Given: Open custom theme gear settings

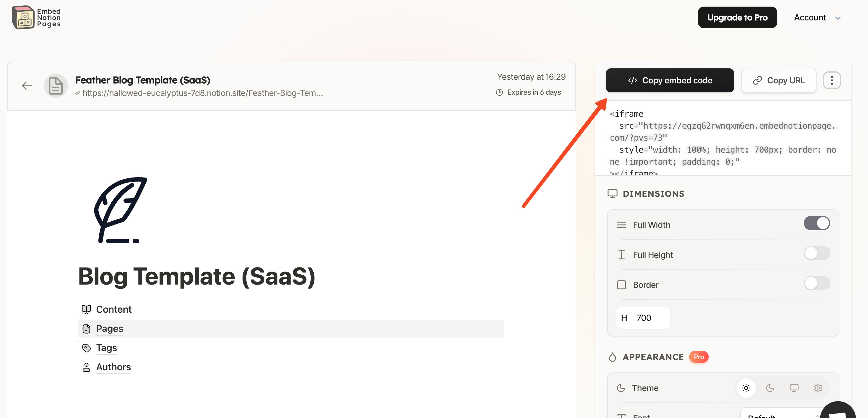Looking at the screenshot, I should pos(818,388).
